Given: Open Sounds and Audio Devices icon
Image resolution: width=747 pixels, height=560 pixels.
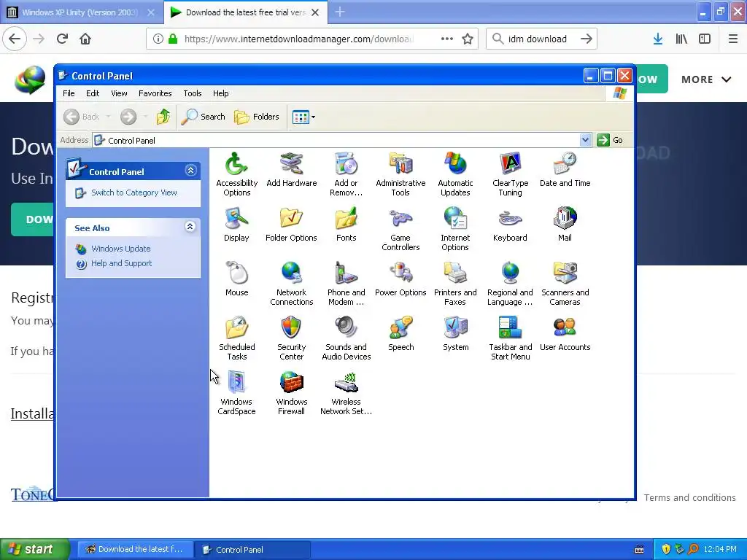Looking at the screenshot, I should tap(346, 338).
